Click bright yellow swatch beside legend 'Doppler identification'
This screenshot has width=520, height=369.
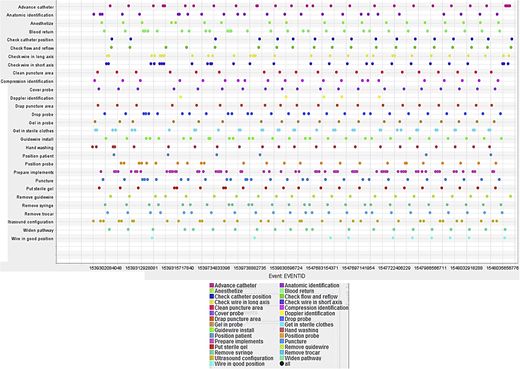coord(282,313)
